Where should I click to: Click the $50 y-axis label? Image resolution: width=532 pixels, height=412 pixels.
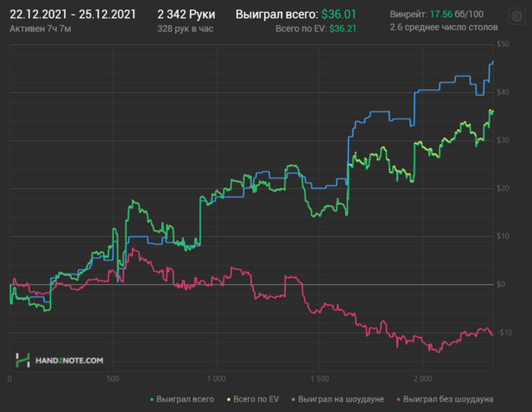503,44
